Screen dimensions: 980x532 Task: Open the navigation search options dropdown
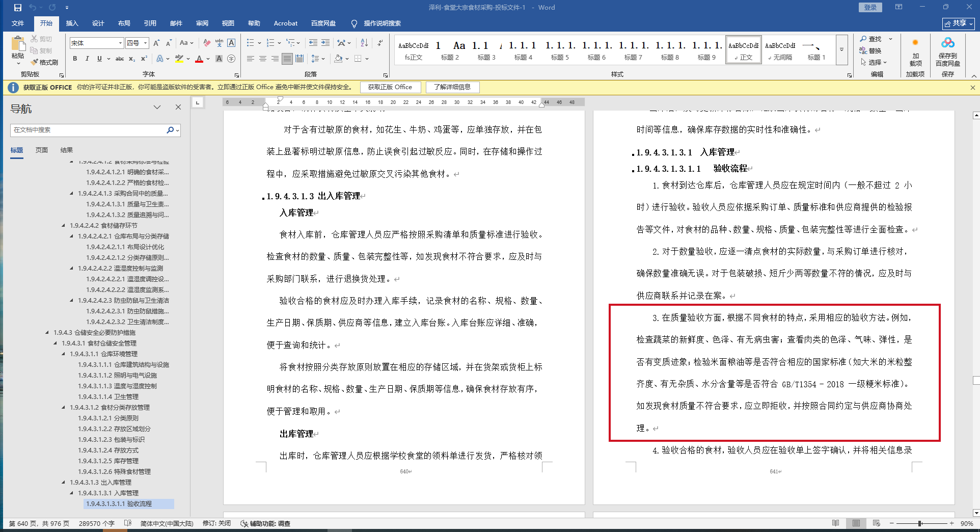(177, 130)
